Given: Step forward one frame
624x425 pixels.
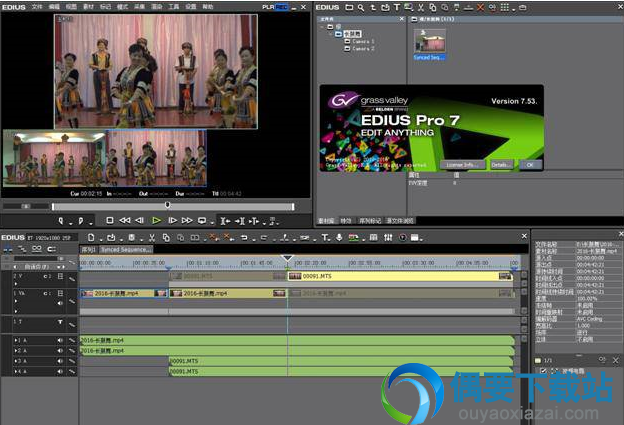Looking at the screenshot, I should pos(172,220).
